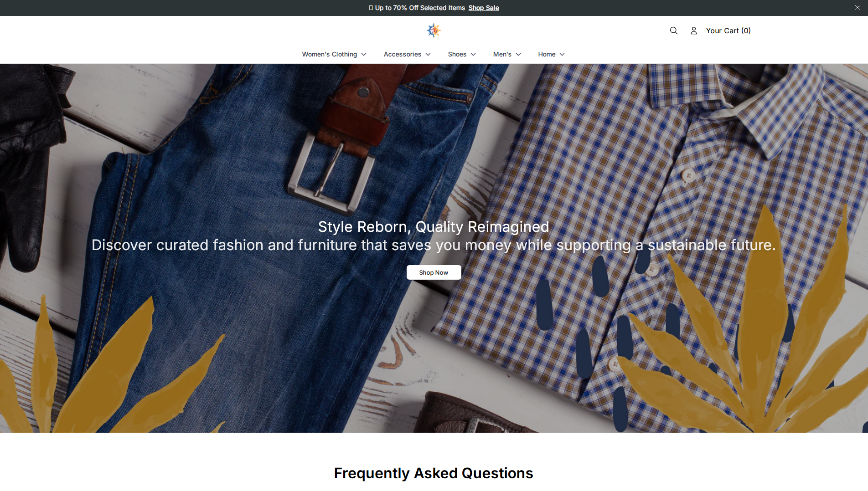
Task: Click the 'Style Reborn, Quality Reimagined' headline
Action: (434, 227)
